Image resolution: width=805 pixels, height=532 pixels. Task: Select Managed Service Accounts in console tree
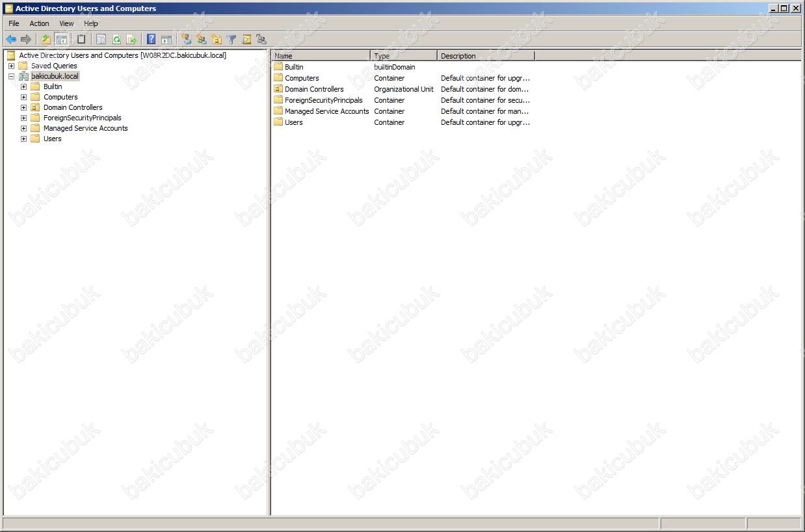pos(86,128)
